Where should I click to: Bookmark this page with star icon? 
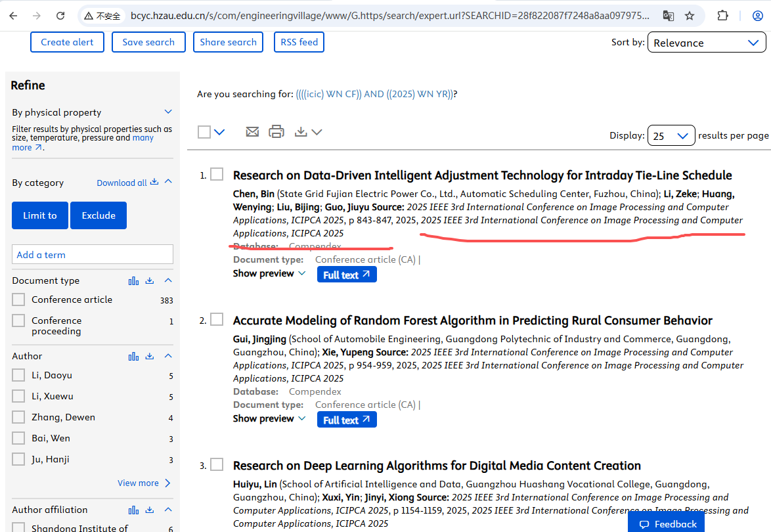point(690,16)
